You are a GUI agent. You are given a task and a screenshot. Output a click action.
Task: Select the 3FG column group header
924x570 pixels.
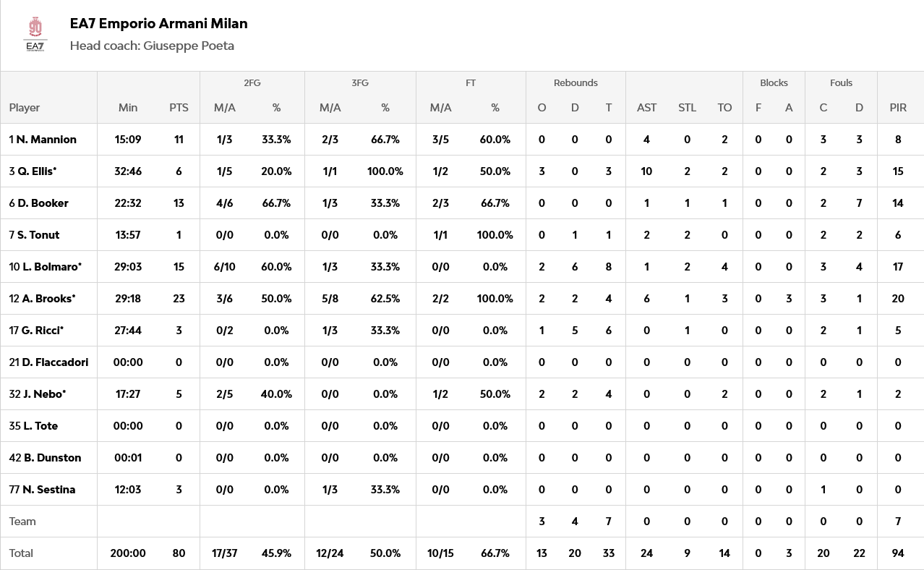pos(360,83)
